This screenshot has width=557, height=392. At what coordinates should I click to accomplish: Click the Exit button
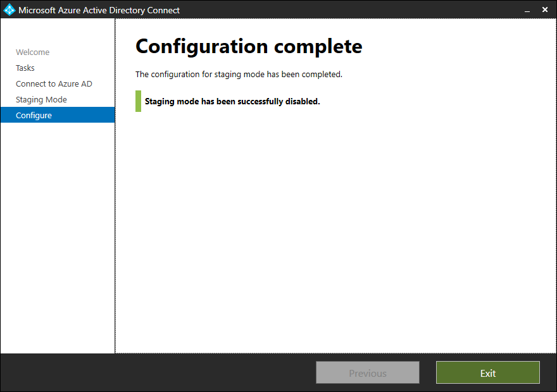tap(488, 372)
